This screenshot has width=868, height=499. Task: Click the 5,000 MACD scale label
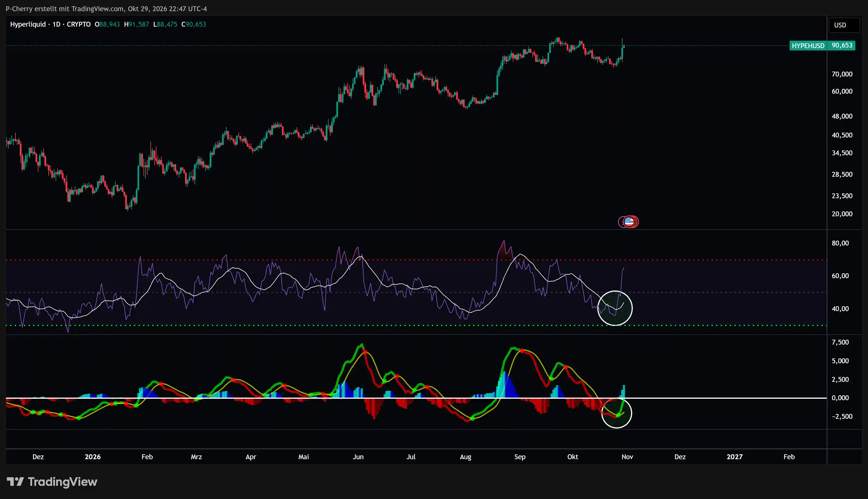840,361
